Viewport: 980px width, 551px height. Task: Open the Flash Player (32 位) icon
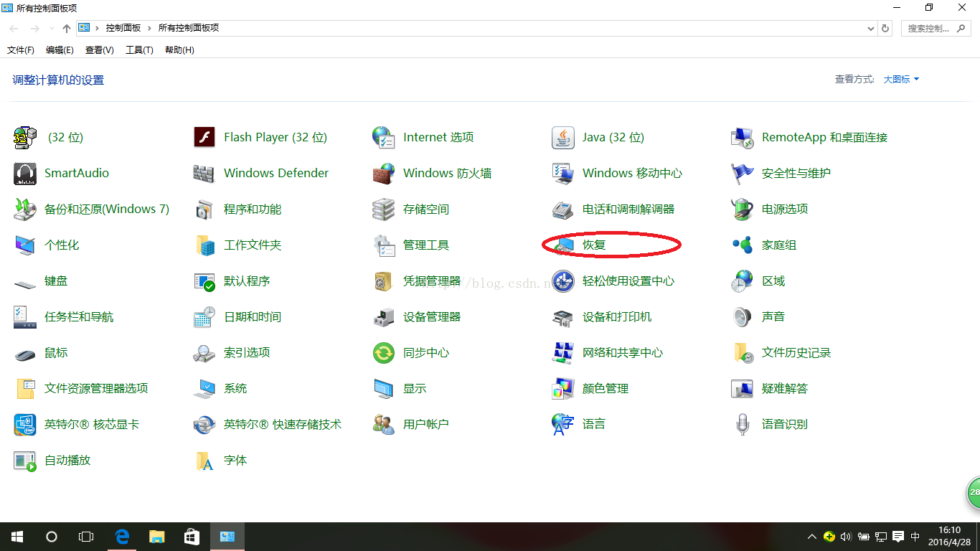pyautogui.click(x=204, y=137)
